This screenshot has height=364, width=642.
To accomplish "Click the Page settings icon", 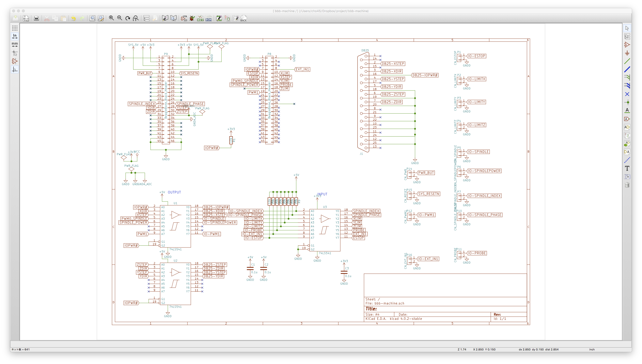I will (x=26, y=18).
